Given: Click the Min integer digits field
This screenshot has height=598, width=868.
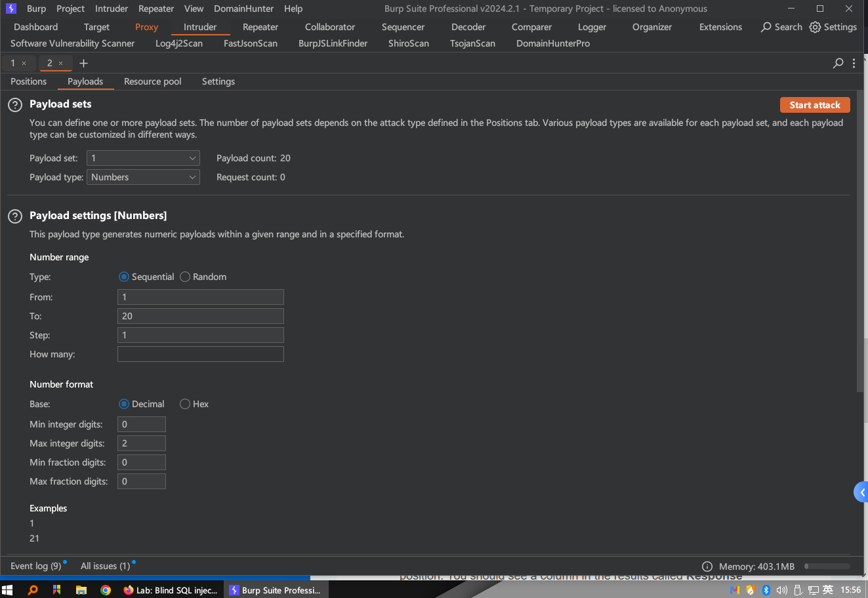Looking at the screenshot, I should tap(142, 424).
